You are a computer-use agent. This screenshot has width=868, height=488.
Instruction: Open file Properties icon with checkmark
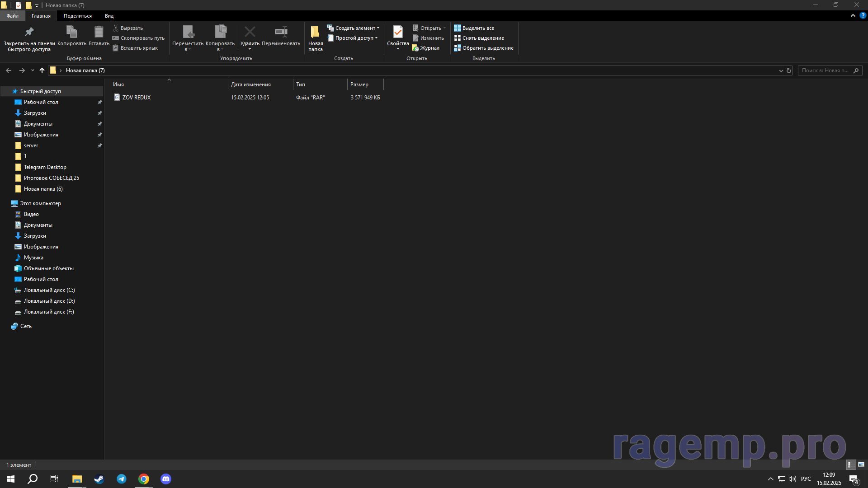[398, 32]
